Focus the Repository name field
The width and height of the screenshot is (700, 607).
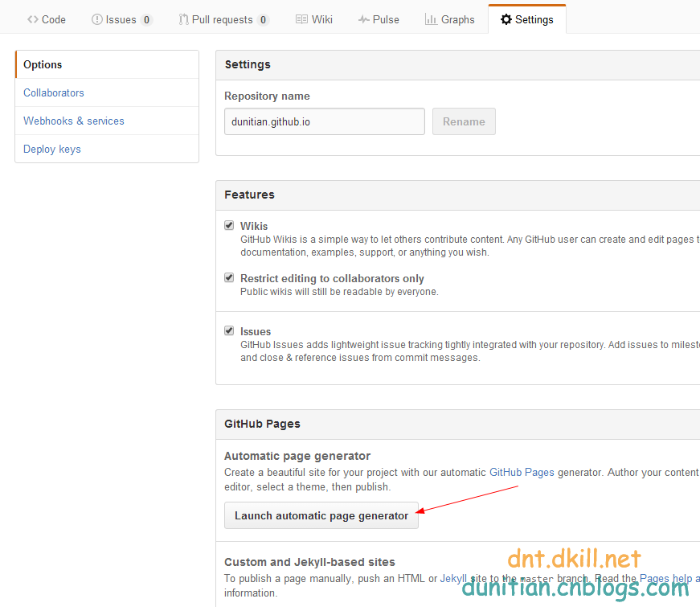325,121
